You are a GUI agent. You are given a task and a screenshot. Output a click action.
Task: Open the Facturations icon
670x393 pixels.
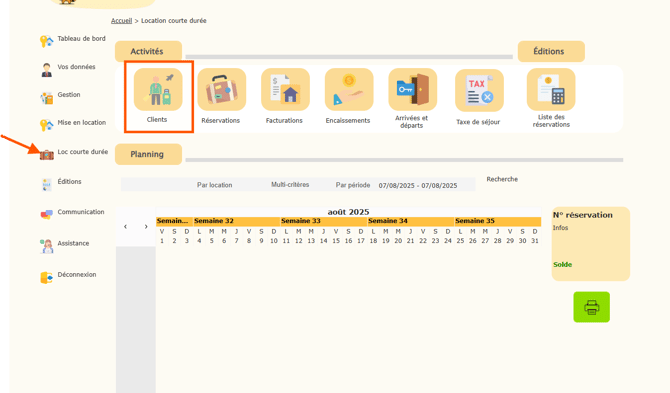point(285,89)
